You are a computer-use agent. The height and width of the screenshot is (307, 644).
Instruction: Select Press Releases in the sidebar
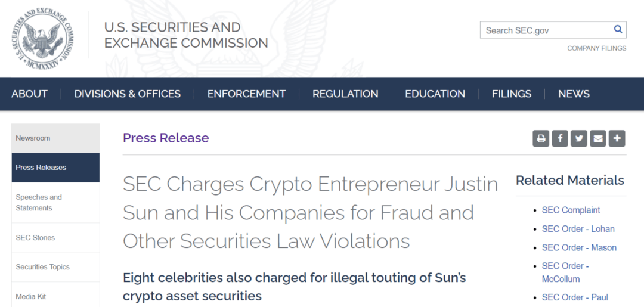coord(55,168)
